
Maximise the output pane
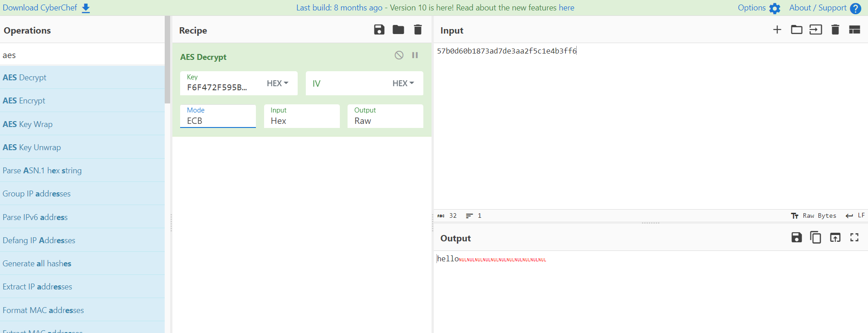coord(854,237)
